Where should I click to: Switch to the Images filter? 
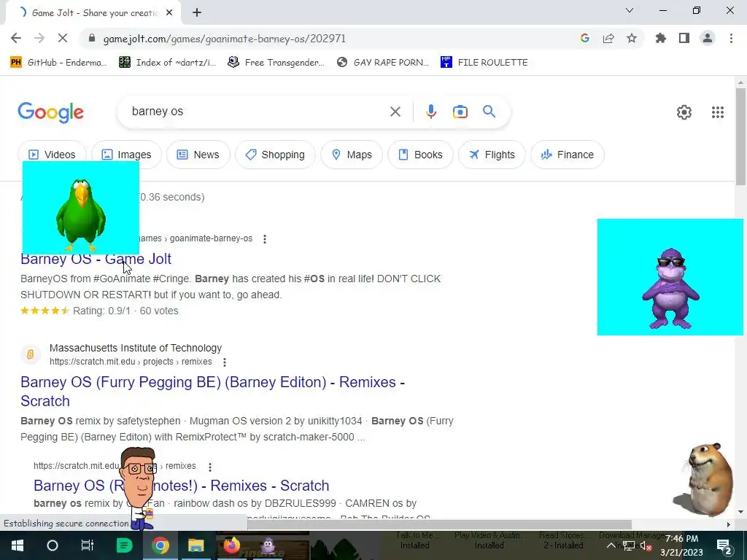[126, 155]
